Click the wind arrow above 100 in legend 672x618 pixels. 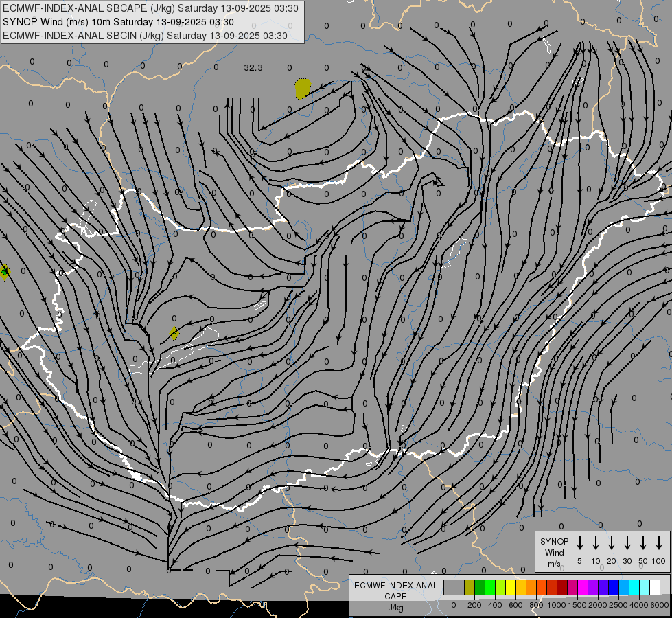click(659, 542)
